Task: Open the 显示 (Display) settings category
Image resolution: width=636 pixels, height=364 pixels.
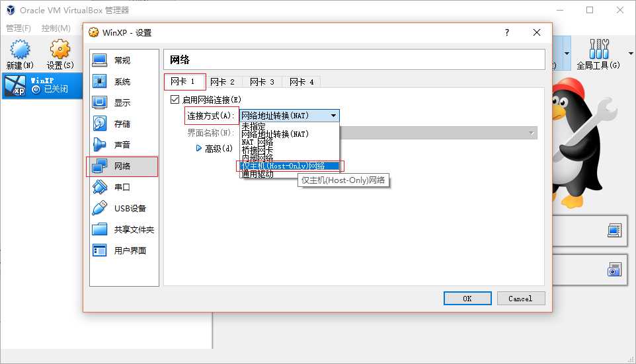Action: [x=124, y=102]
